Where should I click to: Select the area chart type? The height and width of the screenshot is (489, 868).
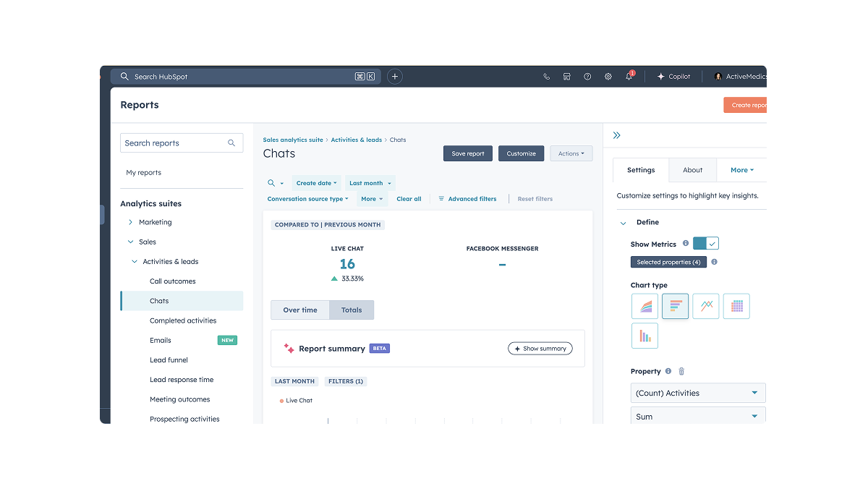click(644, 306)
